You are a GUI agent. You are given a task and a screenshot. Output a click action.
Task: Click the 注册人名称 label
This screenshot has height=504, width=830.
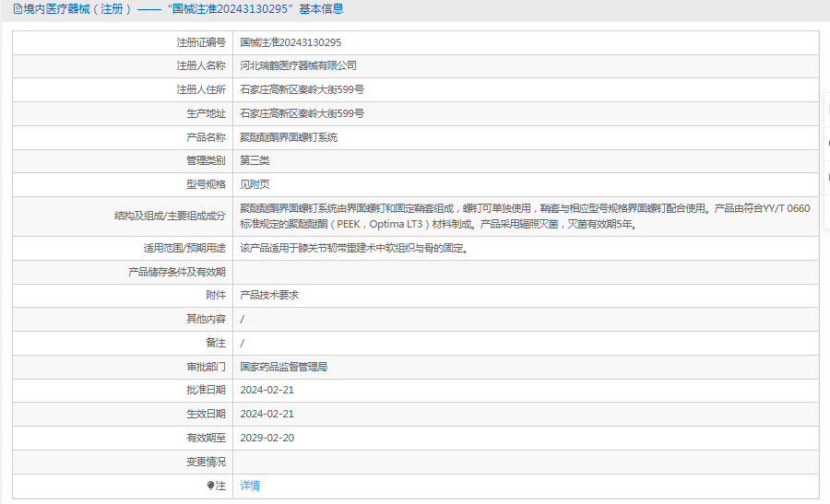coord(201,65)
